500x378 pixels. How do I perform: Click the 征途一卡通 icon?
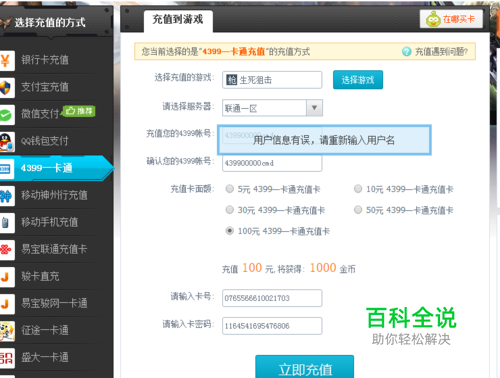(7, 331)
